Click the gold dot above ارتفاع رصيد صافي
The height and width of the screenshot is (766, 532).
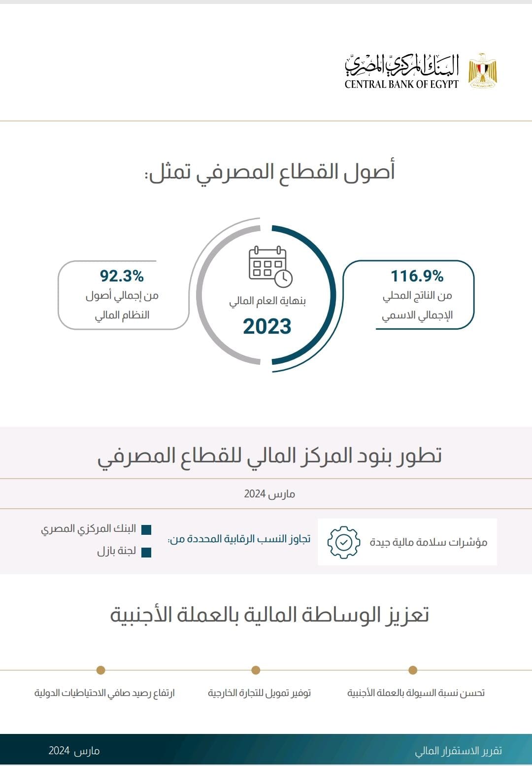[100, 670]
